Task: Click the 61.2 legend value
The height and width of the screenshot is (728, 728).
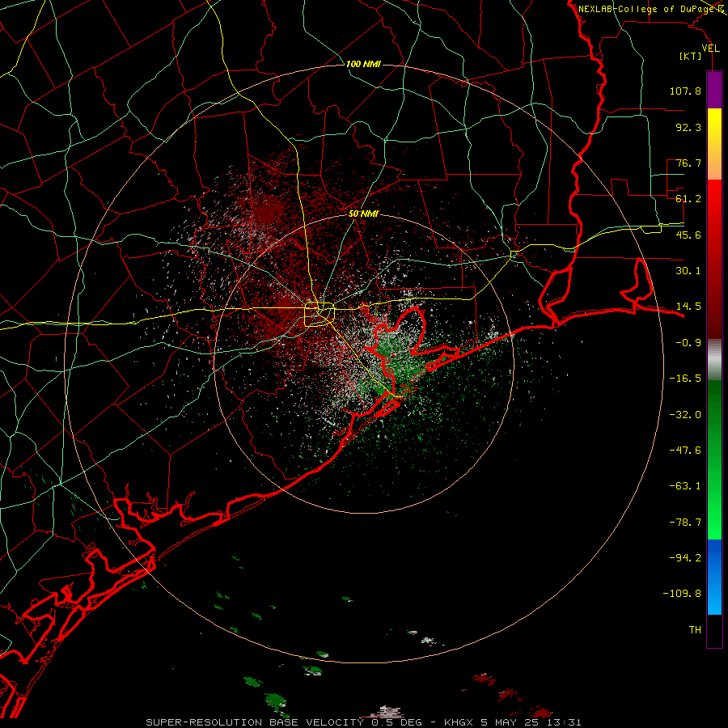Action: pos(688,199)
